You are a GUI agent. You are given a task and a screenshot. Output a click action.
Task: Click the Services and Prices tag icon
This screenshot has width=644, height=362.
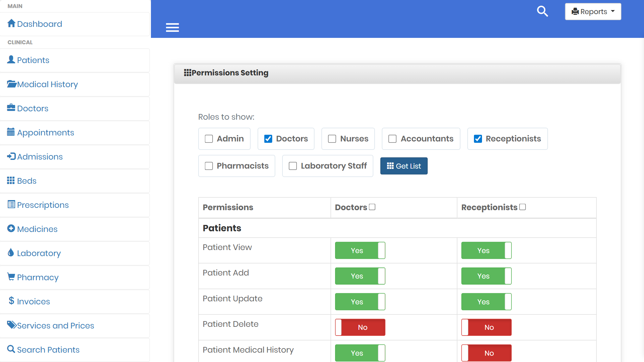point(12,325)
